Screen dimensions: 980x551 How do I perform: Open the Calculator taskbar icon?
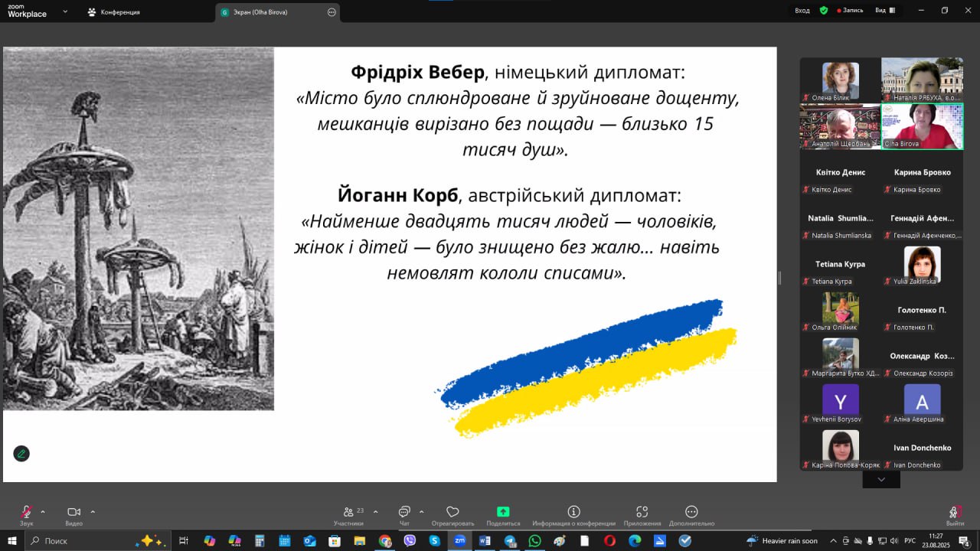pyautogui.click(x=260, y=540)
